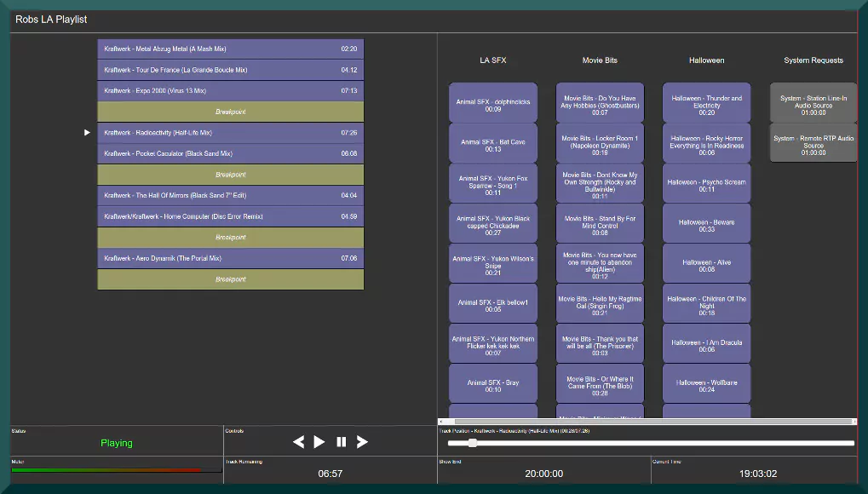
Task: Select Kraftwerk - Tour De France track
Action: pyautogui.click(x=230, y=70)
